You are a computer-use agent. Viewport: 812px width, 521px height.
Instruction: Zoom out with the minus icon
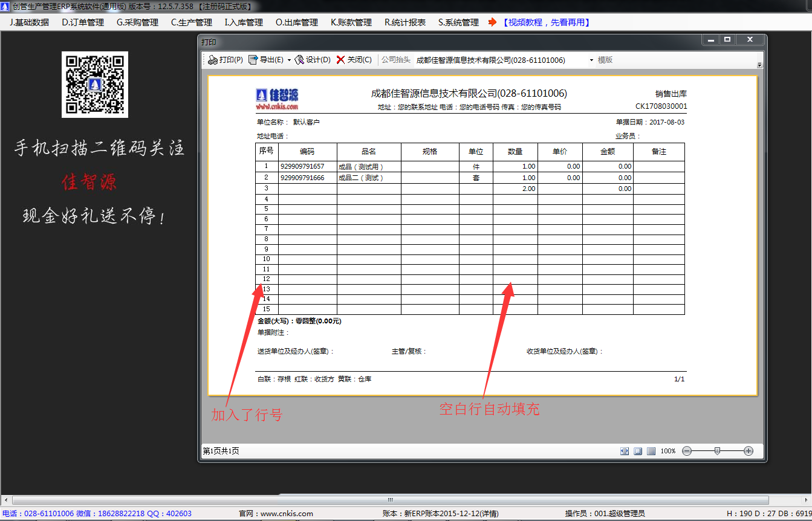pos(687,450)
